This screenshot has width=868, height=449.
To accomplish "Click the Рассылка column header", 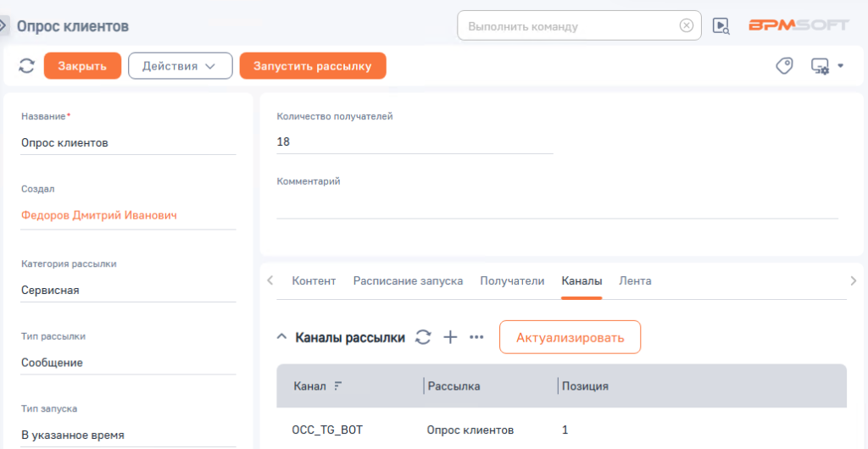I will pos(454,386).
